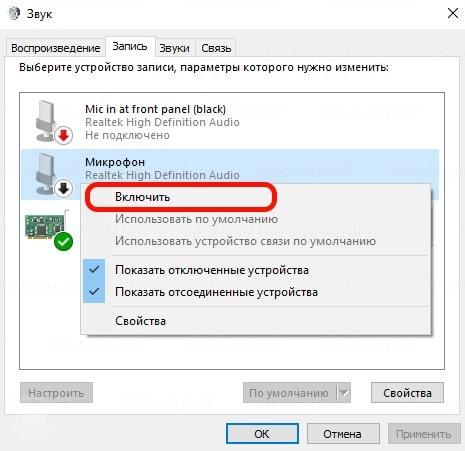Toggle Показать отсоединенные устройства option
Screen dimensions: 465x451
(x=216, y=292)
